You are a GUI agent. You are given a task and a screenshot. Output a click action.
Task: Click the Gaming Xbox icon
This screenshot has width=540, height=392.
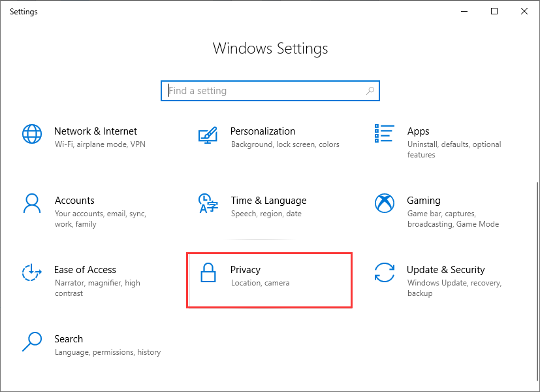(385, 203)
